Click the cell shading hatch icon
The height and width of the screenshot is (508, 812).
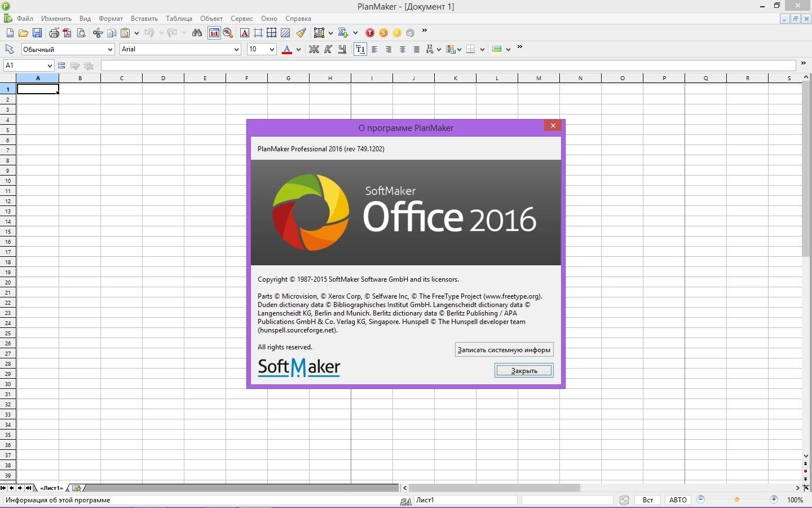pos(285,33)
